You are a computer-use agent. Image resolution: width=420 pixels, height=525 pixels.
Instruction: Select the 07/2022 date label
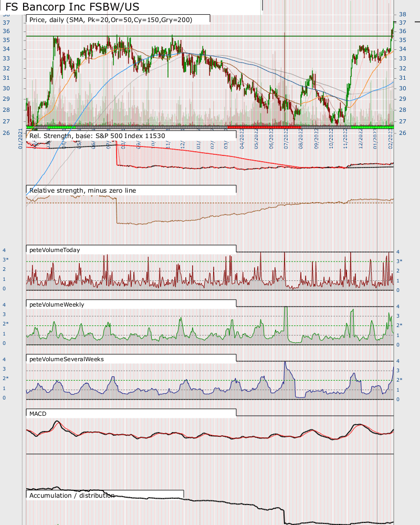pos(286,138)
